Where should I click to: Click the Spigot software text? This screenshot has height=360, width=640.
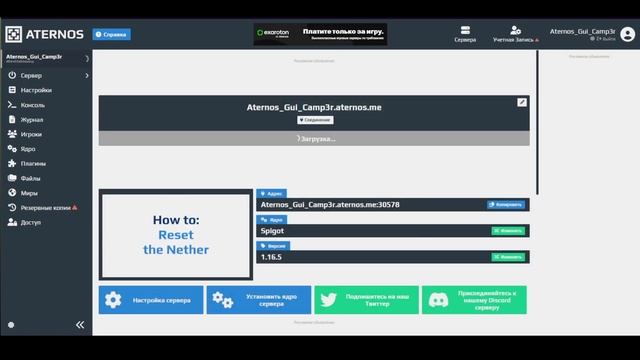click(x=272, y=231)
